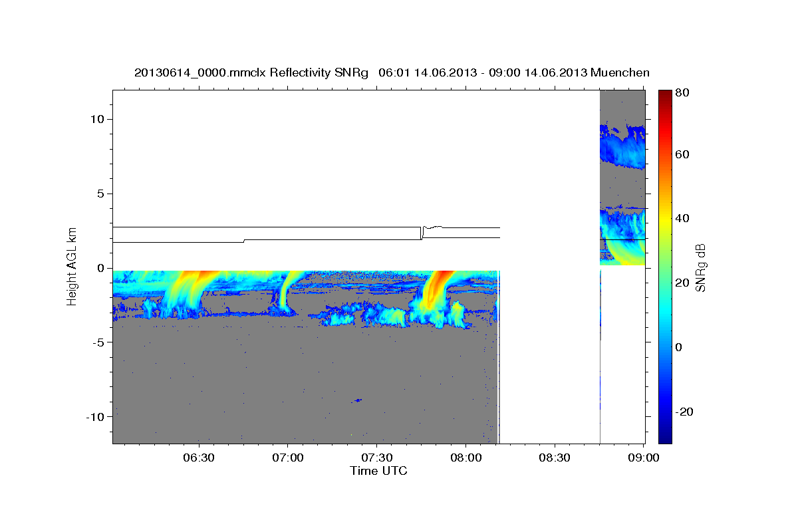This screenshot has height=532, width=798.
Task: Click the 08:00 time tick label
Action: [465, 458]
